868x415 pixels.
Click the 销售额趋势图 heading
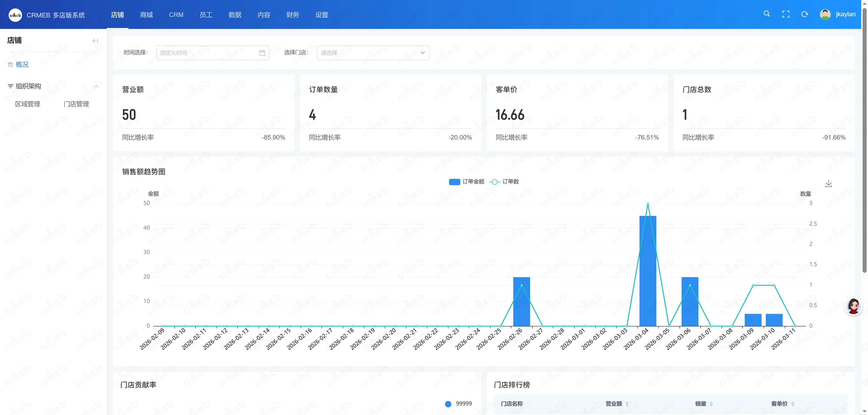(x=144, y=172)
